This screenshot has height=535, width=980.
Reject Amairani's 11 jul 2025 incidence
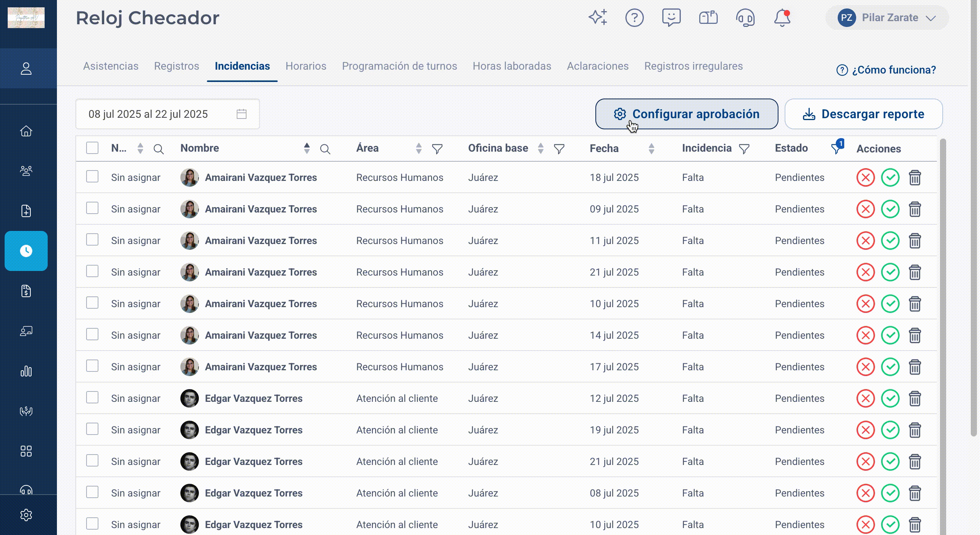pos(865,241)
